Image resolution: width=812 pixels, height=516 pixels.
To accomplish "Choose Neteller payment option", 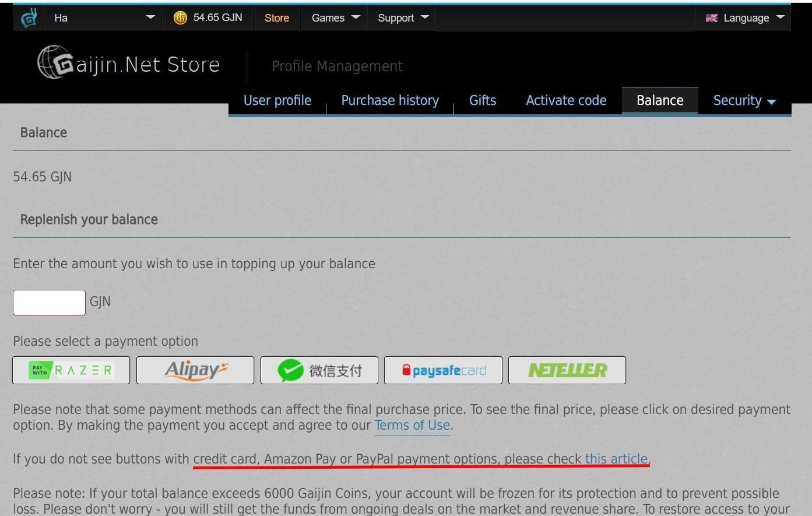I will point(567,370).
